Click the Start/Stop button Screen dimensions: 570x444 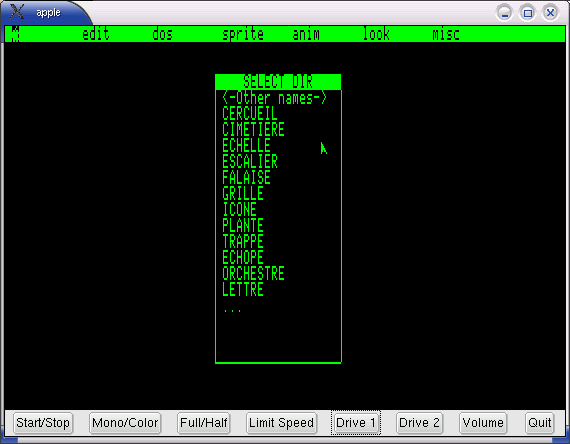coord(43,423)
